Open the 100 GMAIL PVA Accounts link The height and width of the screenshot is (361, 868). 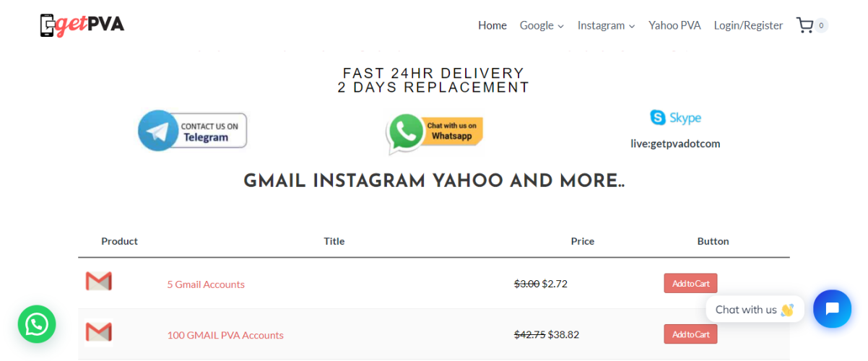[x=225, y=335]
